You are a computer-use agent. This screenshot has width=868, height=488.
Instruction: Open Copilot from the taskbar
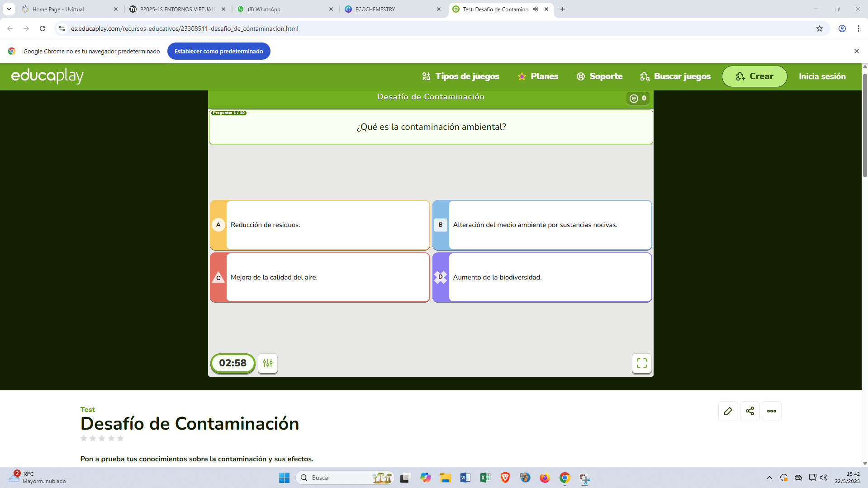[425, 478]
